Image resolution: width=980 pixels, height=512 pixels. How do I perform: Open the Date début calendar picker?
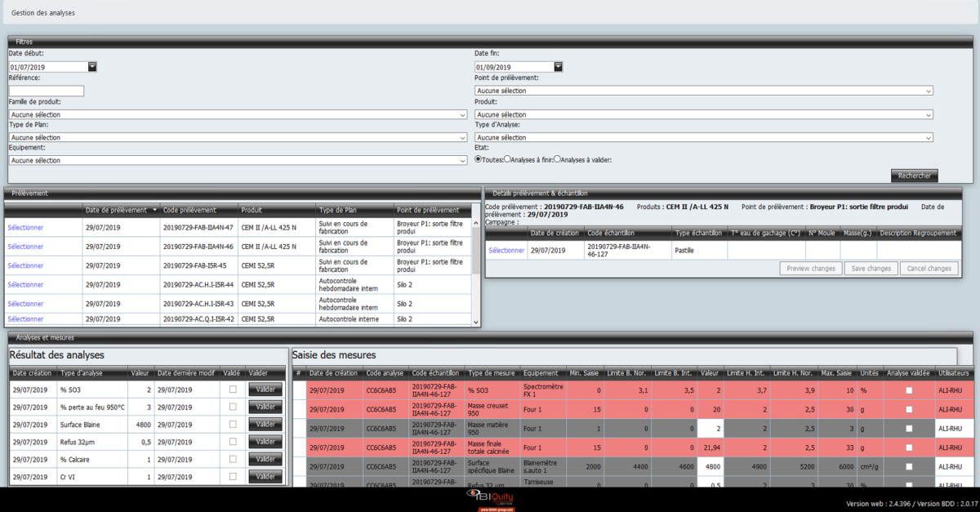(x=92, y=67)
